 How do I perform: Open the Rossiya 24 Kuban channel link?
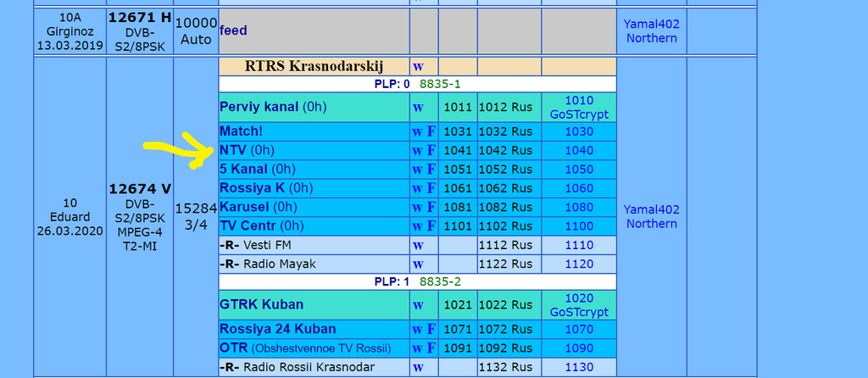point(278,330)
